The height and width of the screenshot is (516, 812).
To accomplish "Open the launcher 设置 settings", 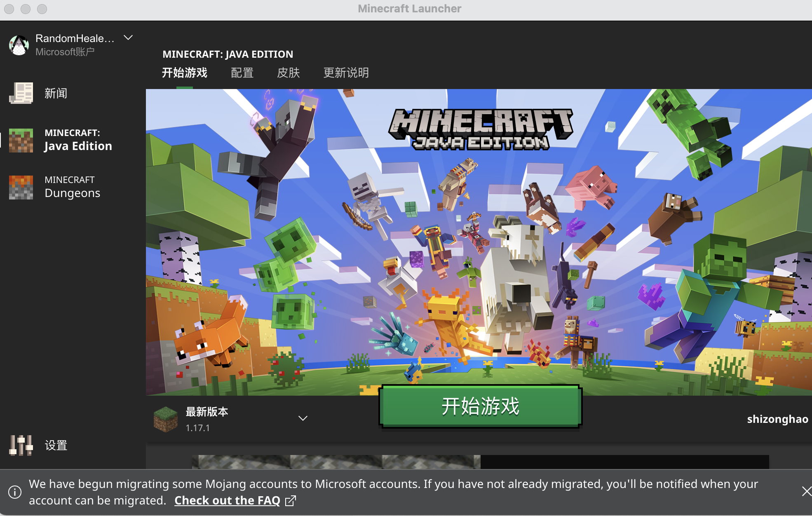I will point(56,445).
